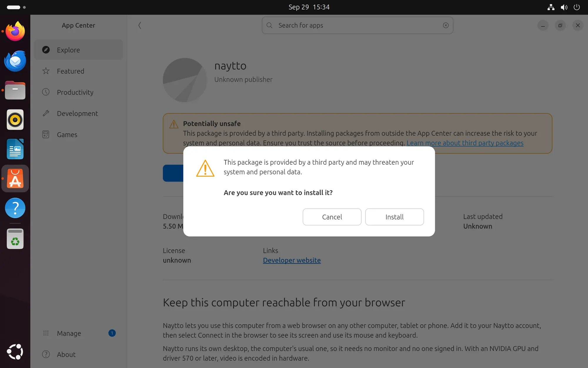
Task: Confirm installation with the Install button
Action: pyautogui.click(x=394, y=217)
